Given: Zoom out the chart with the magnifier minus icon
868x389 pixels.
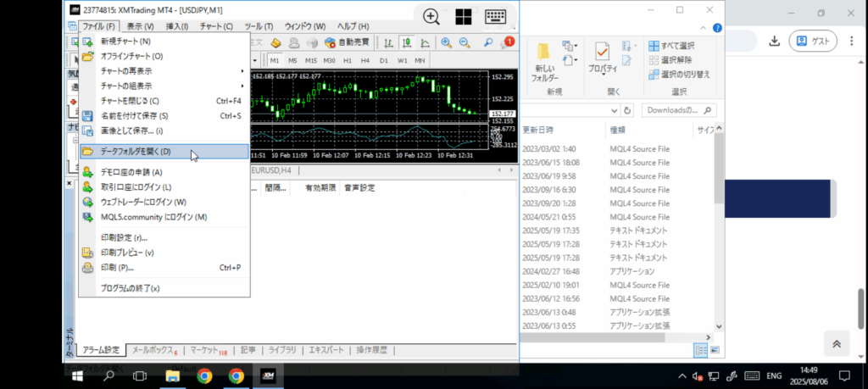Looking at the screenshot, I should (x=464, y=43).
